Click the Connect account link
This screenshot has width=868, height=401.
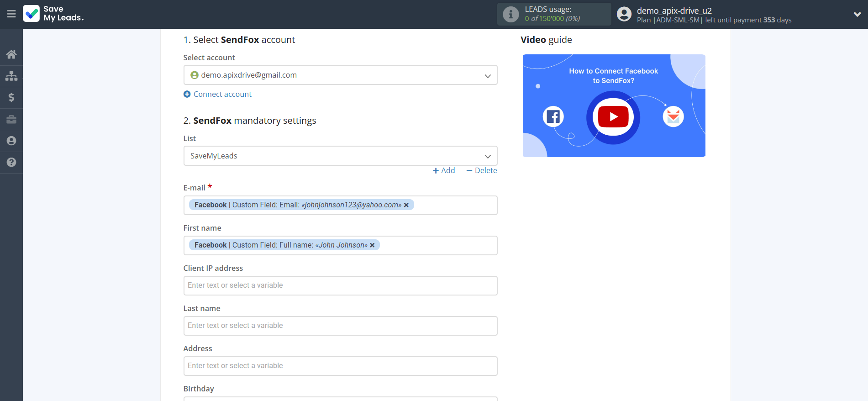[x=222, y=94]
